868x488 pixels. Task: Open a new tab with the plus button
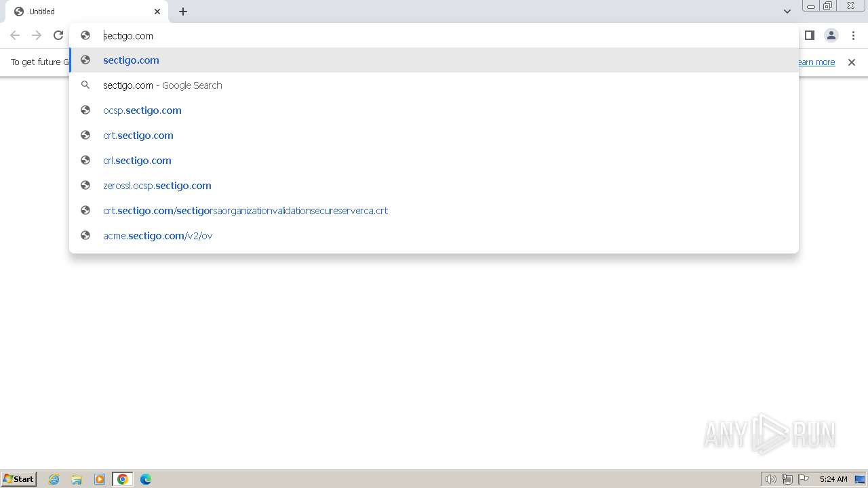pyautogui.click(x=183, y=12)
